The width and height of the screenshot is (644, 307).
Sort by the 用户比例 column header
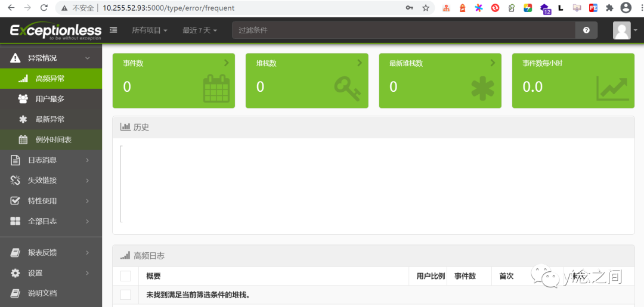pyautogui.click(x=431, y=276)
